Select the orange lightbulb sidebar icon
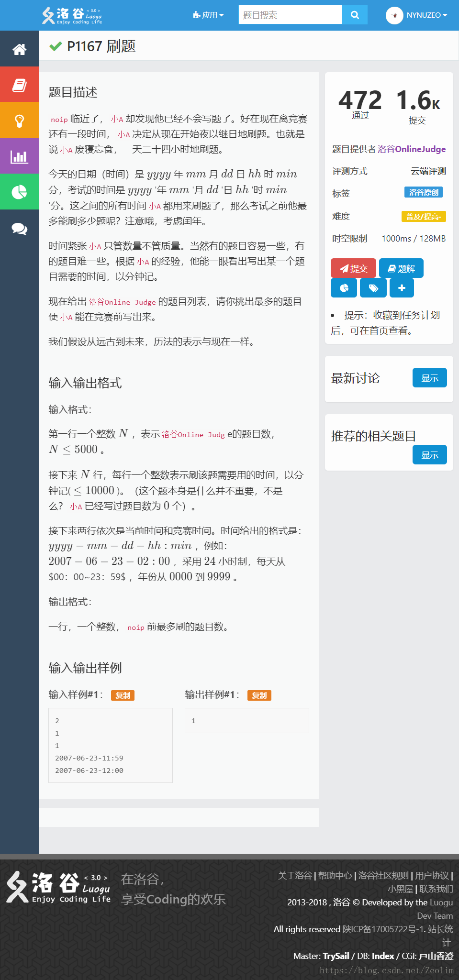This screenshot has height=980, width=459. pos(19,121)
